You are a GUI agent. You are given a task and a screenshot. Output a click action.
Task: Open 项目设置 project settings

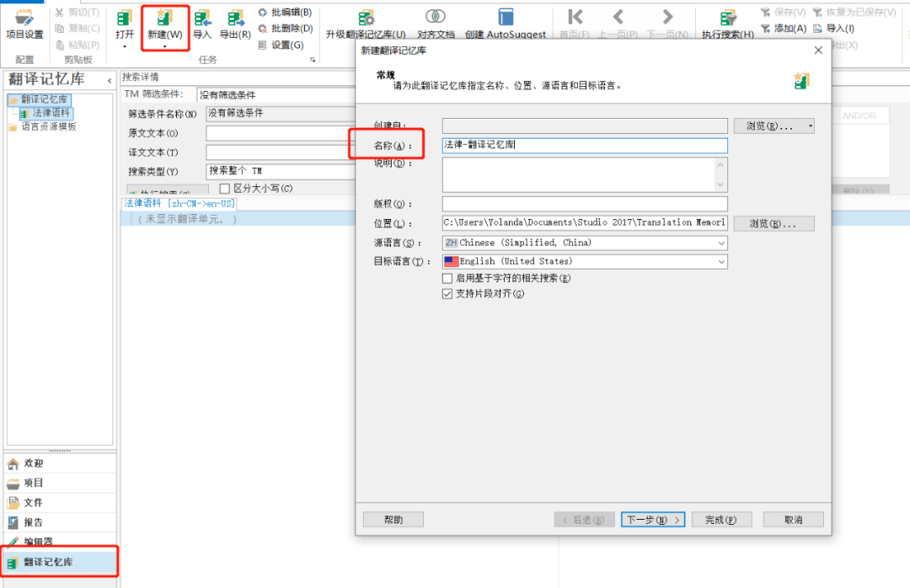coord(25,21)
